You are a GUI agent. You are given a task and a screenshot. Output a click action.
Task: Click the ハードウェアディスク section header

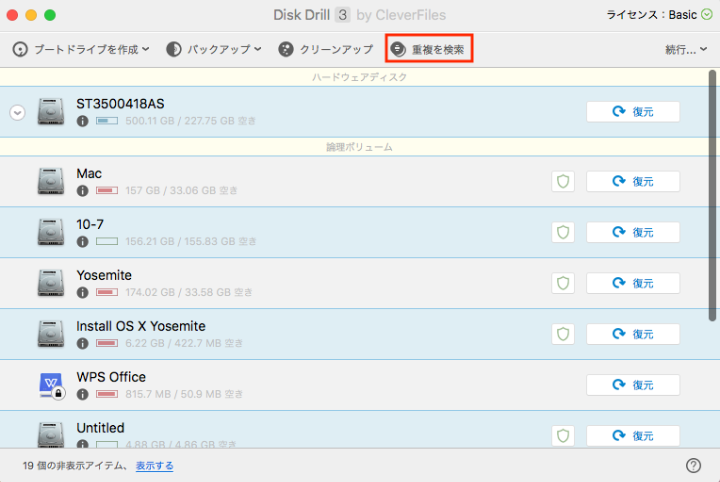click(x=360, y=77)
